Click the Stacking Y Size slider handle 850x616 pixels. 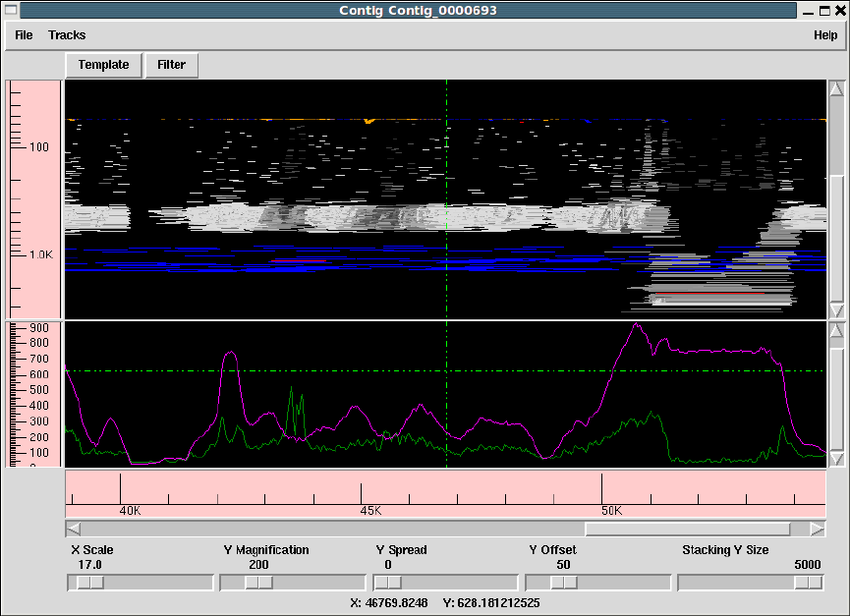(809, 583)
